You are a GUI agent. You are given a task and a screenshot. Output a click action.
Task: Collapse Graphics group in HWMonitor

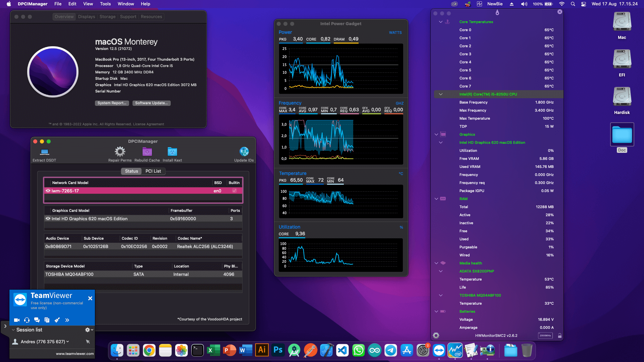click(x=436, y=134)
